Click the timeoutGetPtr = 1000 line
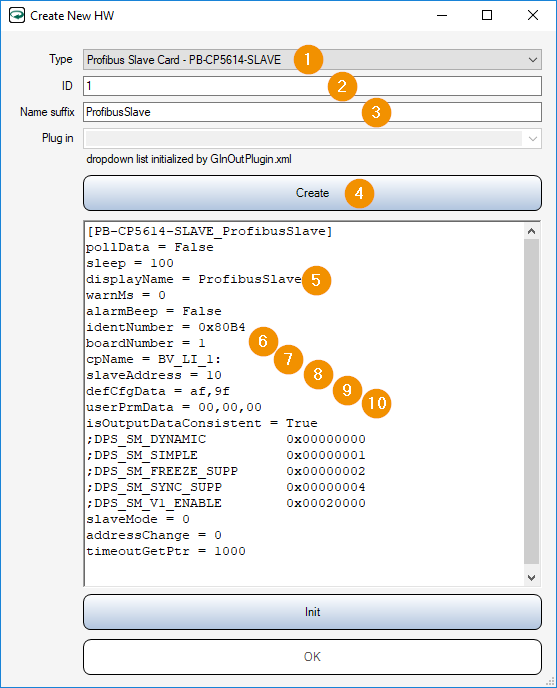 point(165,552)
